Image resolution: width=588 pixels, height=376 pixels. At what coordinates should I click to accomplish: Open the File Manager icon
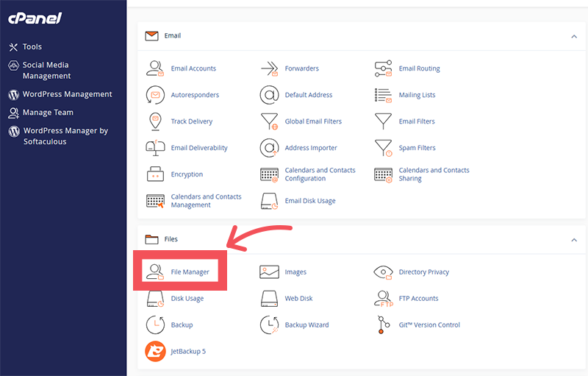click(155, 272)
